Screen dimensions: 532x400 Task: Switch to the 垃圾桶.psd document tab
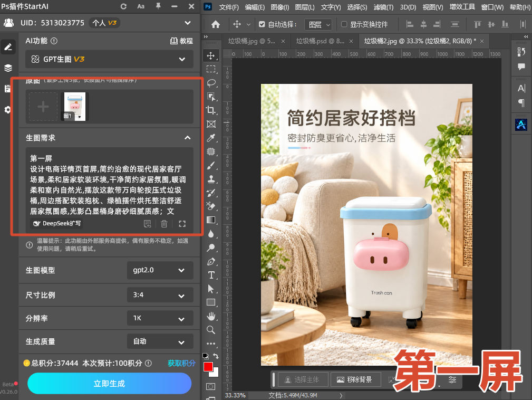click(320, 41)
